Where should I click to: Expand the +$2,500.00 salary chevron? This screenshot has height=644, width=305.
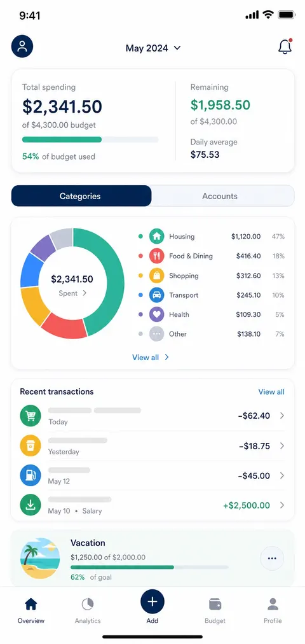coord(282,505)
